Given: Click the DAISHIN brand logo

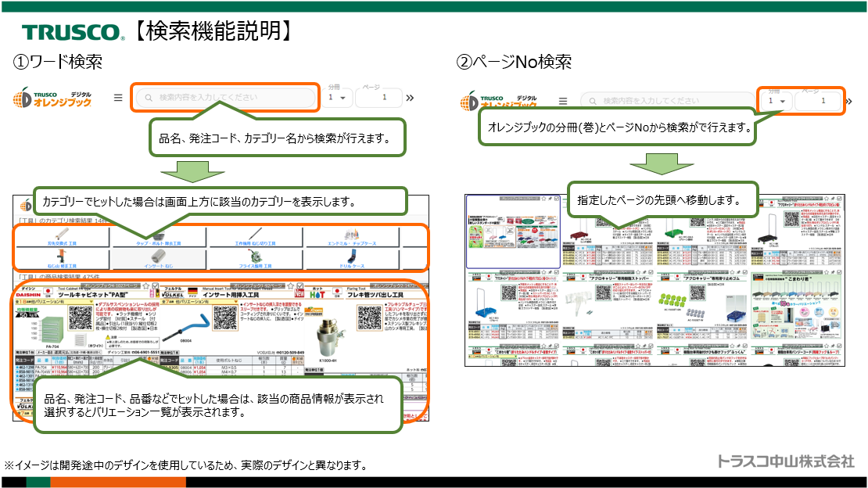Looking at the screenshot, I should pyautogui.click(x=28, y=293).
